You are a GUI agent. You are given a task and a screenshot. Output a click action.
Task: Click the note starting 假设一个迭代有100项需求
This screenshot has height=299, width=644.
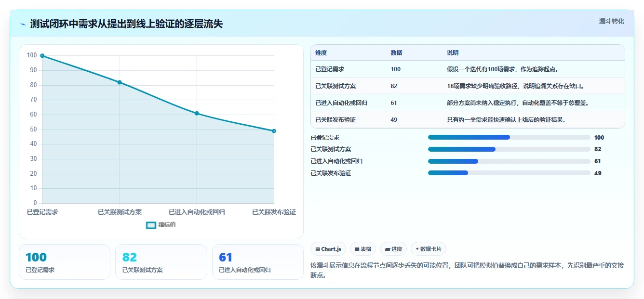click(502, 69)
